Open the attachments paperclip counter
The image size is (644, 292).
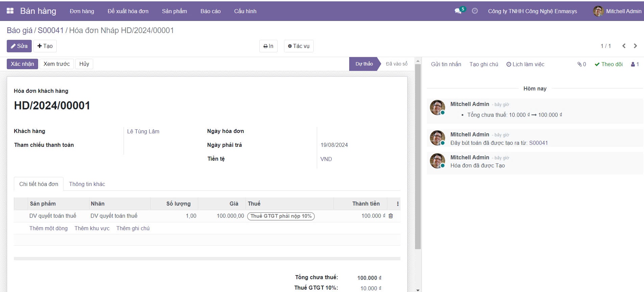(582, 64)
